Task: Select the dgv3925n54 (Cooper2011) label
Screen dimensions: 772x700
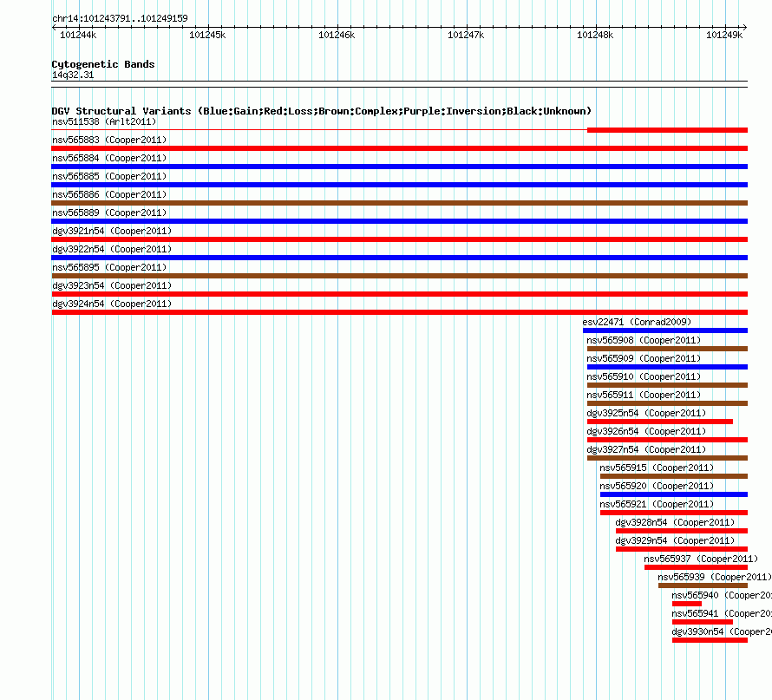Action: [646, 413]
